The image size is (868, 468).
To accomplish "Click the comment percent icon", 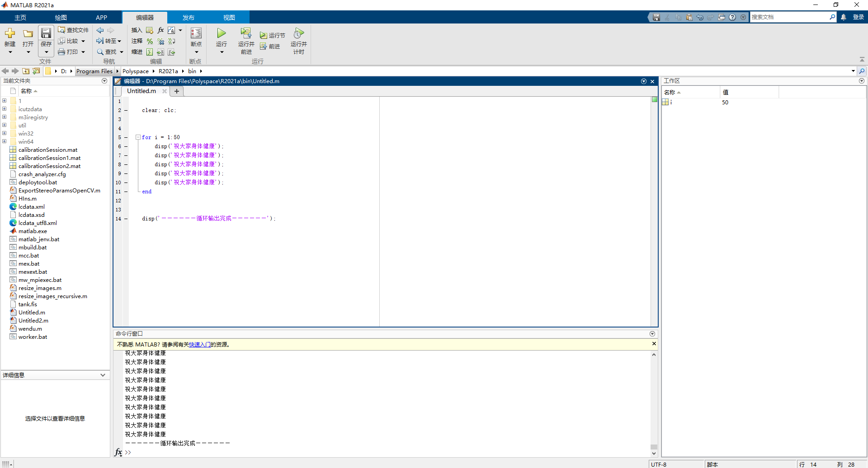I will 150,41.
